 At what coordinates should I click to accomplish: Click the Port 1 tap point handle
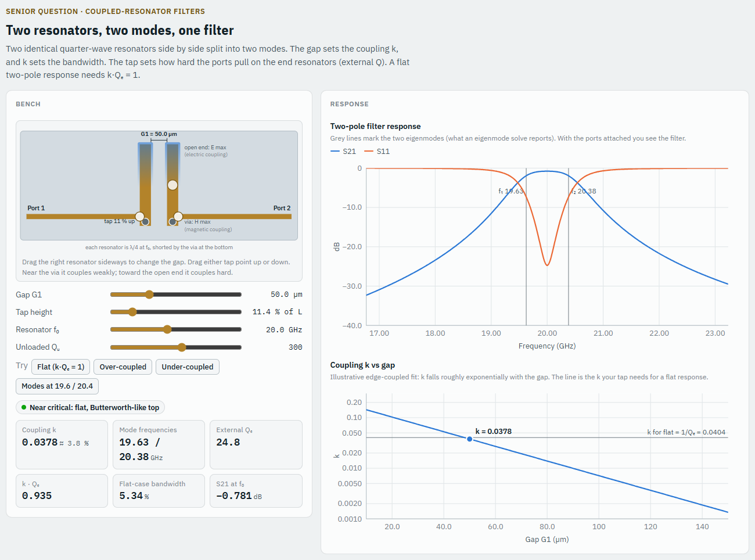click(x=139, y=217)
